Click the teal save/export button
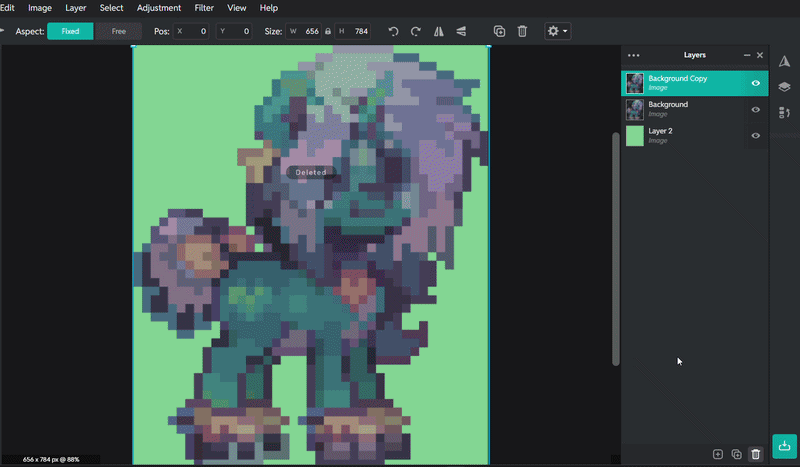Viewport: 800px width, 467px height. 784,446
